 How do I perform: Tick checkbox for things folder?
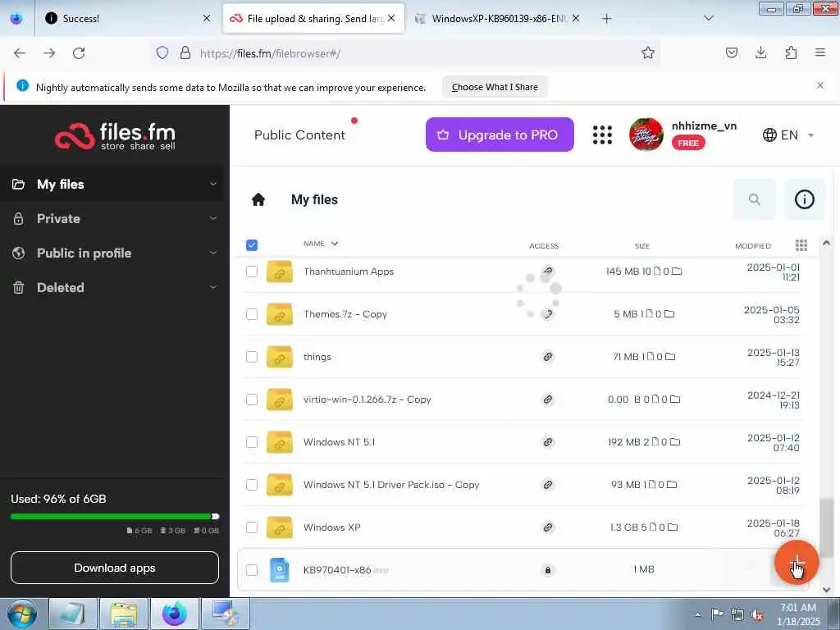pyautogui.click(x=252, y=357)
